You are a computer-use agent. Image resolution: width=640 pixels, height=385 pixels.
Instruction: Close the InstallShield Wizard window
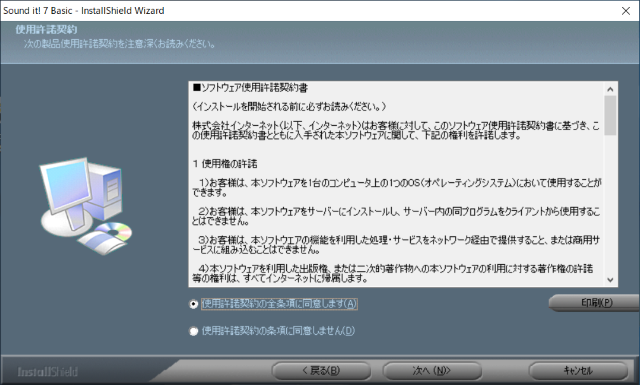click(626, 11)
